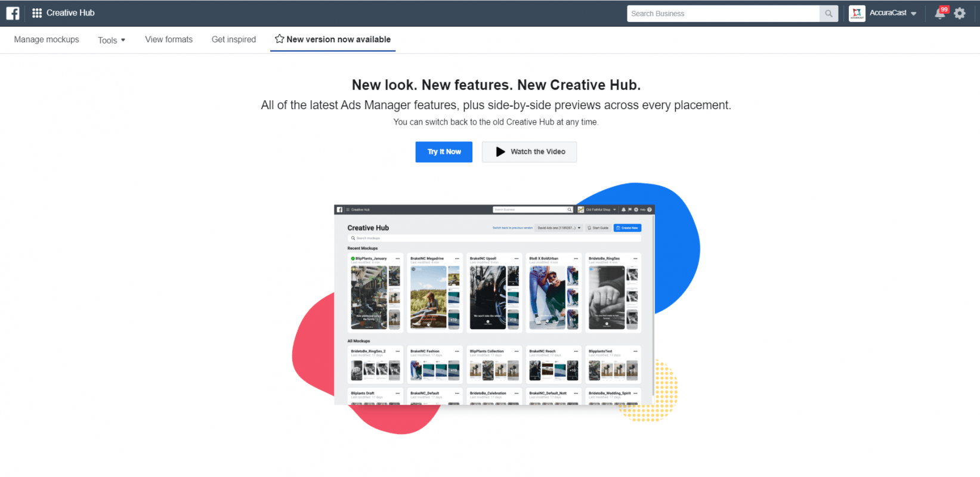Screen dimensions: 980x477
Task: Focus the Search Business input field
Action: coord(723,14)
